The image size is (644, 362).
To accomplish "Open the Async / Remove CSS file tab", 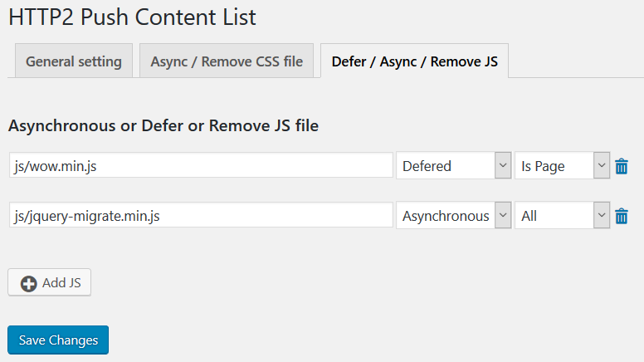I will [x=227, y=61].
